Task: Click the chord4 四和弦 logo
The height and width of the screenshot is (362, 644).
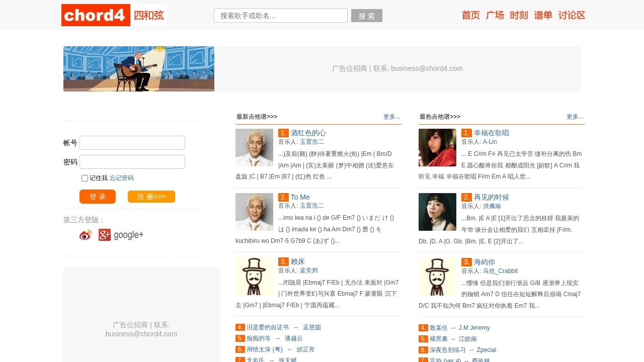Action: (114, 15)
